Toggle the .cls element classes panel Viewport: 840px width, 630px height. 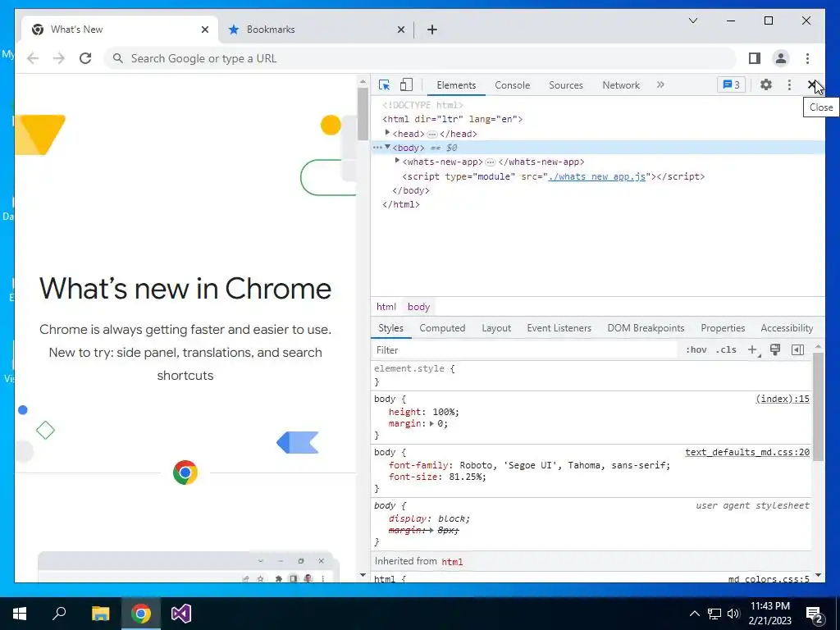726,349
